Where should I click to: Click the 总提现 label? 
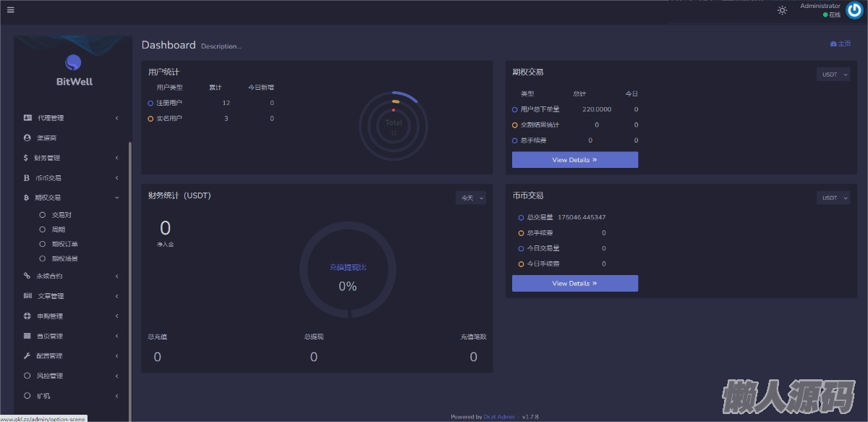pos(314,337)
